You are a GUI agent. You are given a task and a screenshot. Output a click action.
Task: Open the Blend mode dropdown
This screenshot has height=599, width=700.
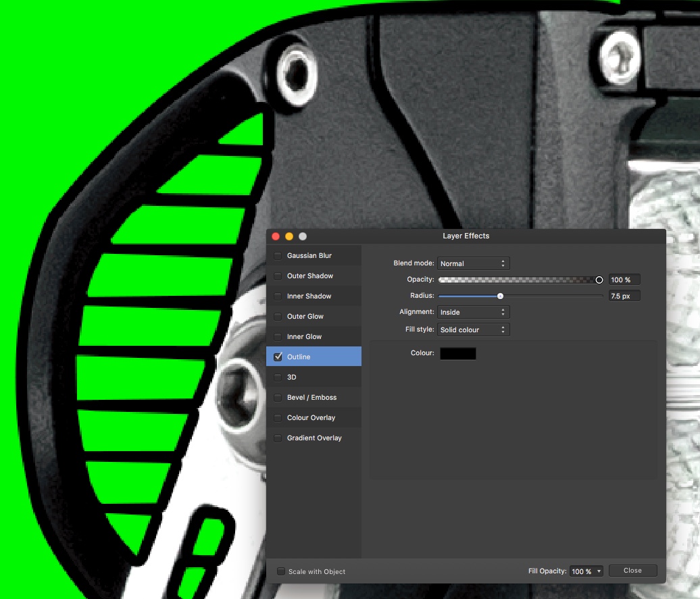[x=473, y=263]
